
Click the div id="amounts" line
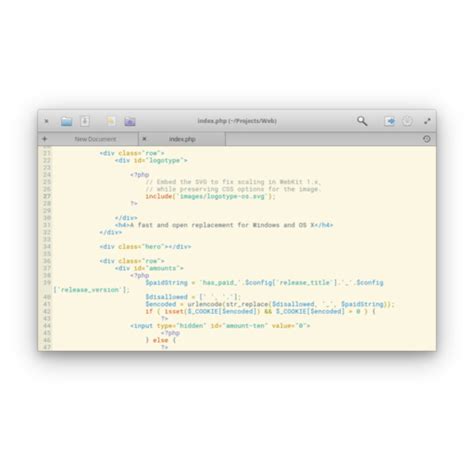tap(149, 268)
